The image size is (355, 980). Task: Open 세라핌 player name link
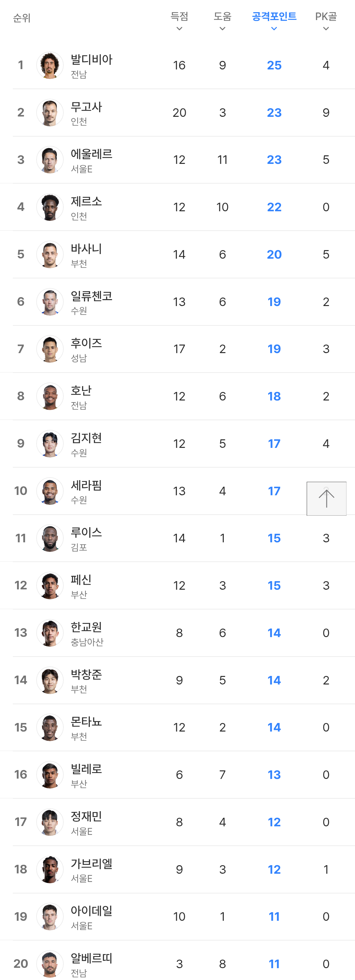click(86, 485)
